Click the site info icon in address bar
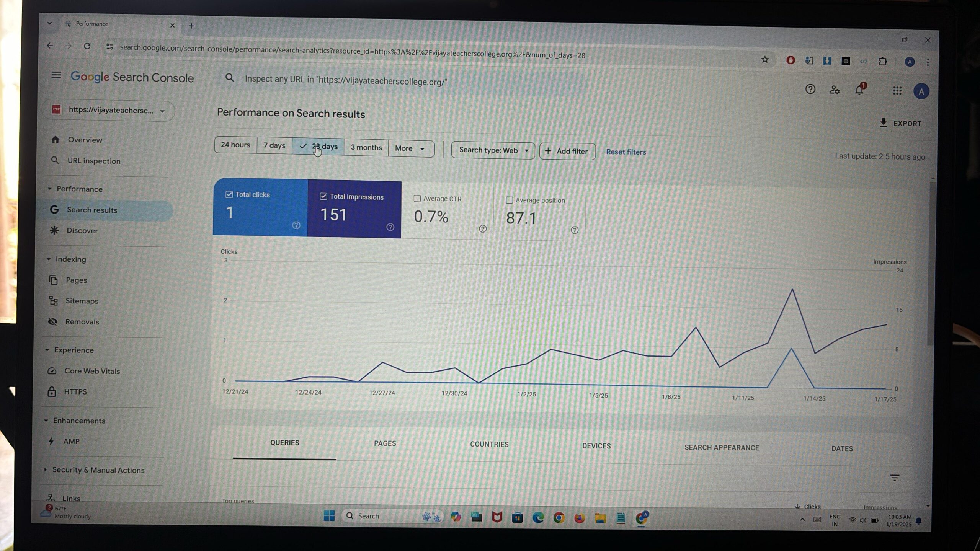 (109, 46)
